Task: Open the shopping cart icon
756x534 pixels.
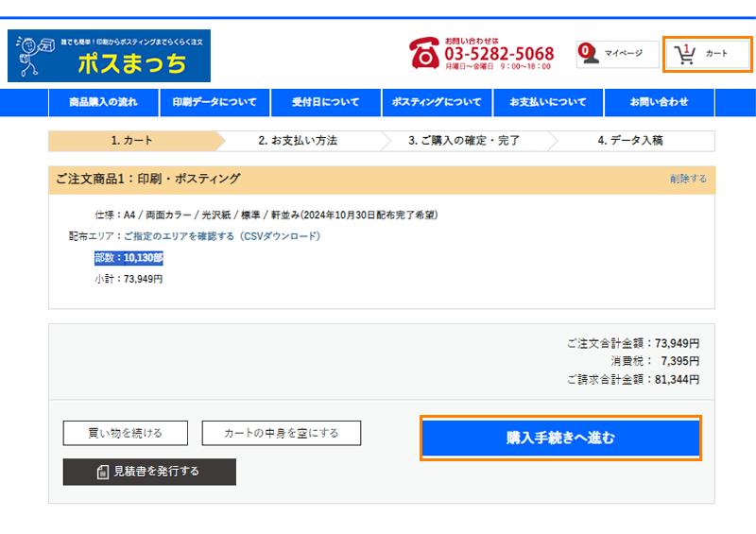Action: pyautogui.click(x=686, y=54)
